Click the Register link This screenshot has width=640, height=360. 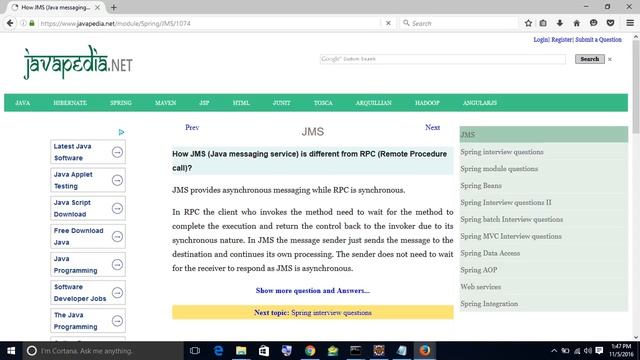(x=562, y=40)
